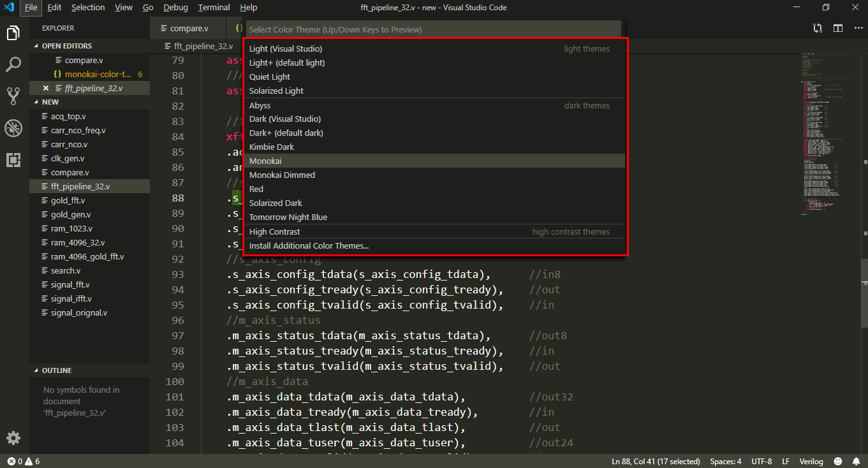The image size is (868, 468).
Task: Click the Open Changes icon in editor toolbar
Action: (x=818, y=28)
